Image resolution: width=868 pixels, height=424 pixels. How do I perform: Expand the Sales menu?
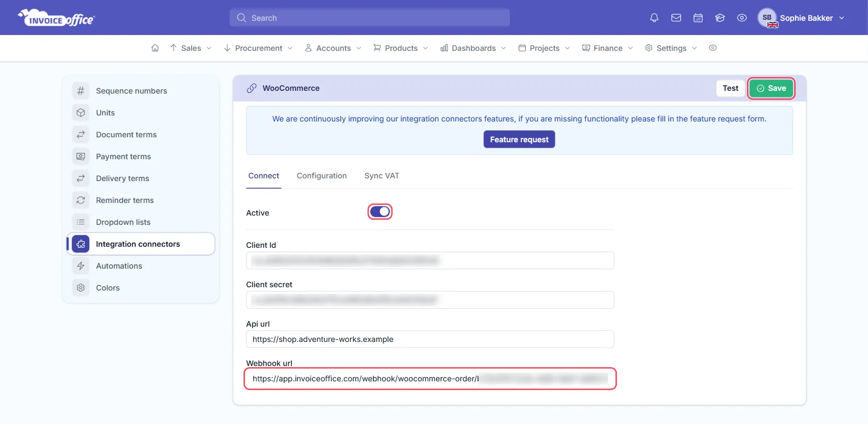pos(191,48)
